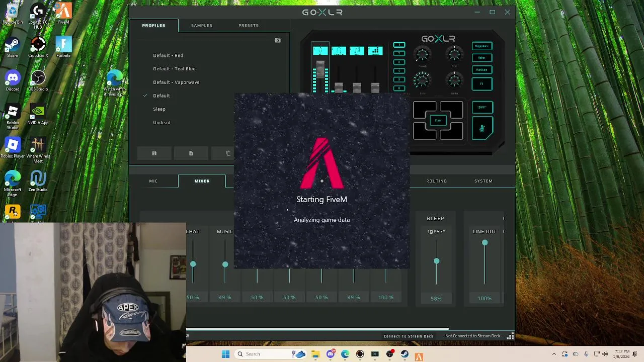
Task: Toggle the bleep swear button on device
Action: click(x=482, y=107)
